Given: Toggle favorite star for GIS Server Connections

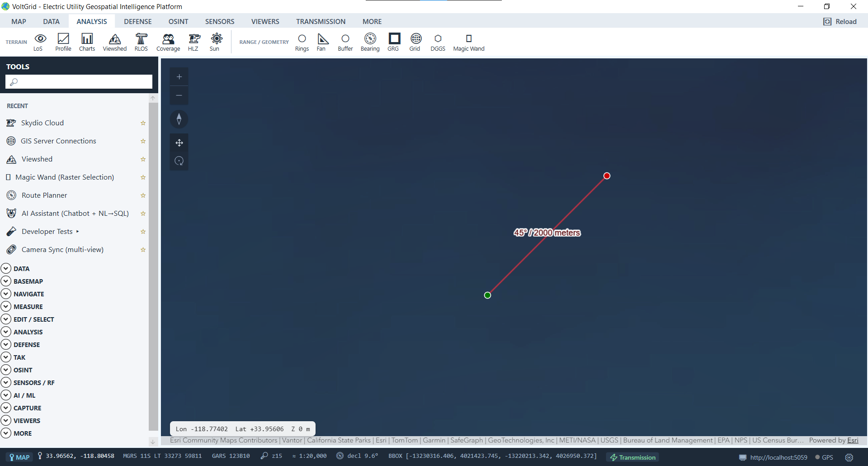Looking at the screenshot, I should pos(143,141).
